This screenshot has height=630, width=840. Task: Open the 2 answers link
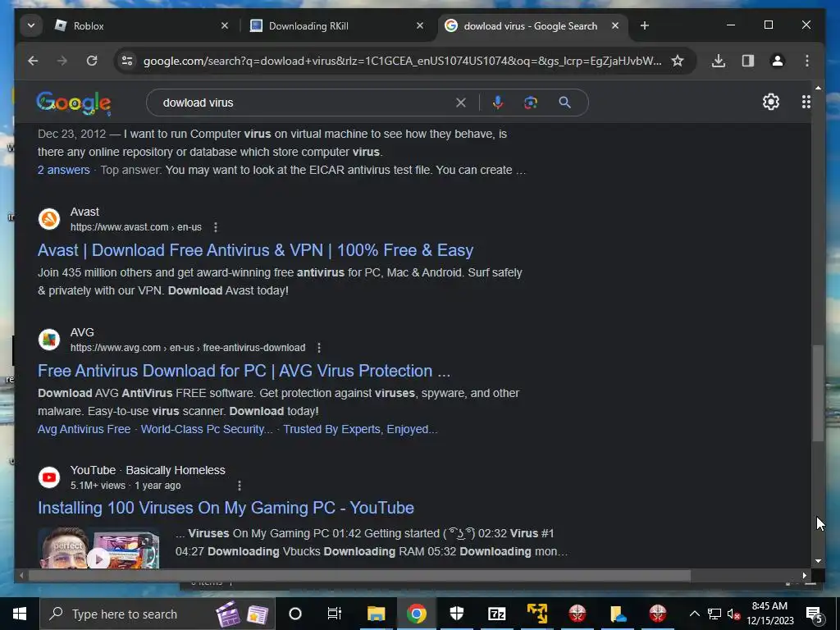[64, 170]
